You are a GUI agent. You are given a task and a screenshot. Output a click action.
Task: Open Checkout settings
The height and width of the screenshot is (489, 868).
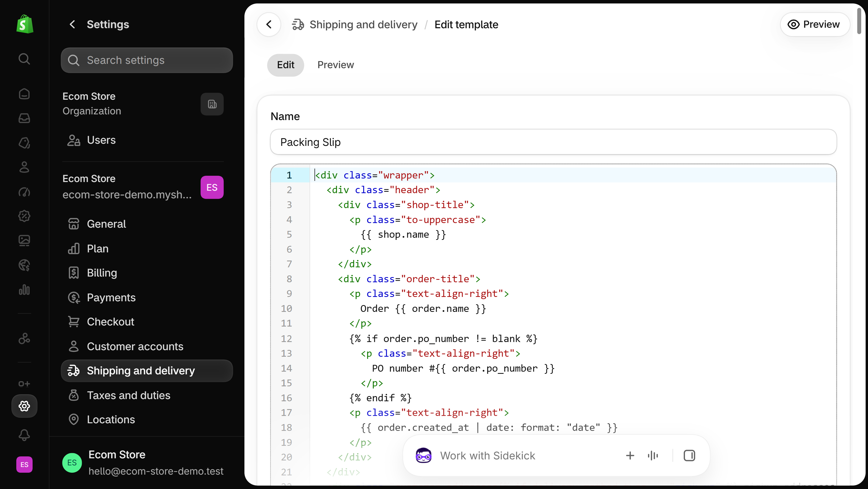(x=147, y=322)
